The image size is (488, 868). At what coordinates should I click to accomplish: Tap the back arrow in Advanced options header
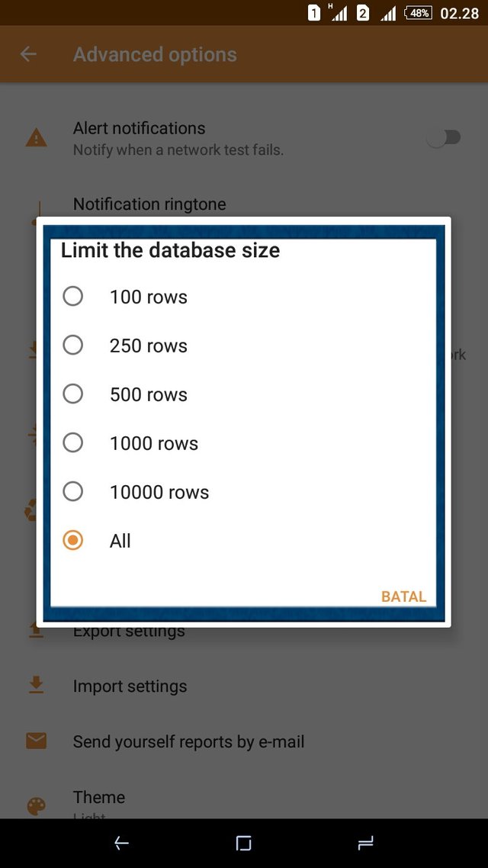click(x=28, y=54)
